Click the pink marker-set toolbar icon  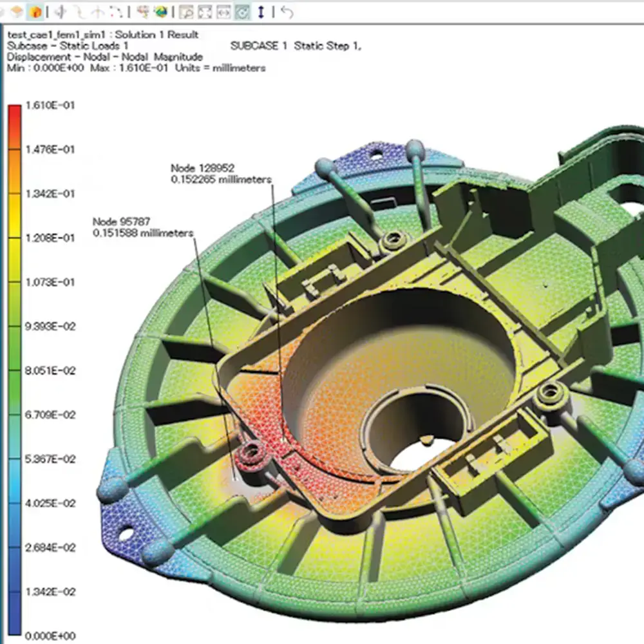(x=144, y=12)
